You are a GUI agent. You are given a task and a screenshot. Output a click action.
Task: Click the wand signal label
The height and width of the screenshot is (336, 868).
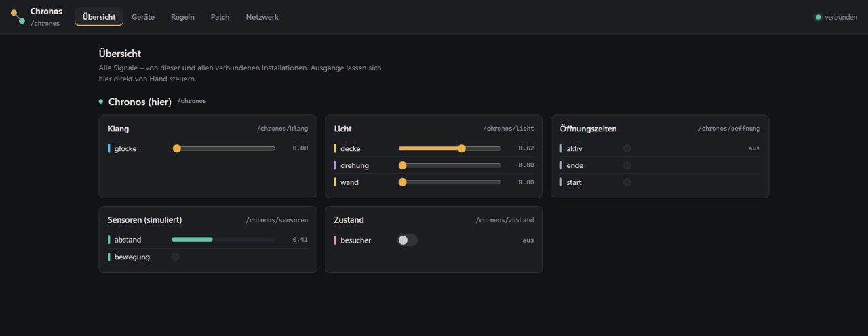coord(350,182)
